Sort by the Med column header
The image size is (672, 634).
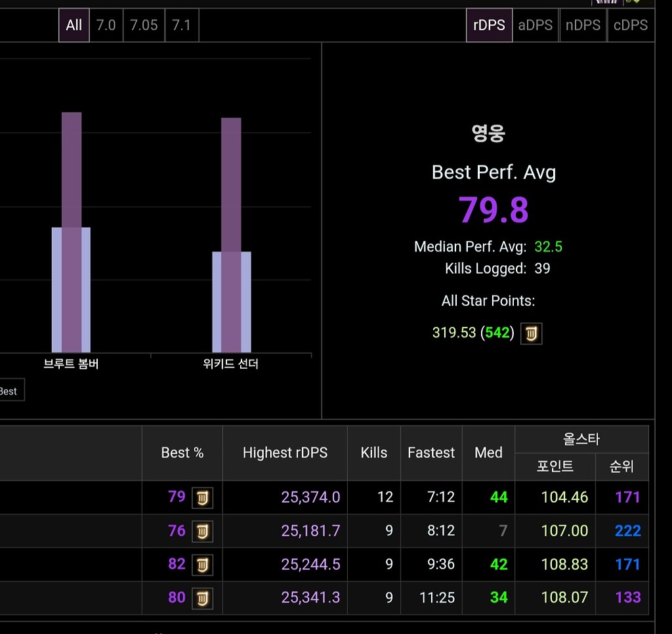pyautogui.click(x=488, y=453)
